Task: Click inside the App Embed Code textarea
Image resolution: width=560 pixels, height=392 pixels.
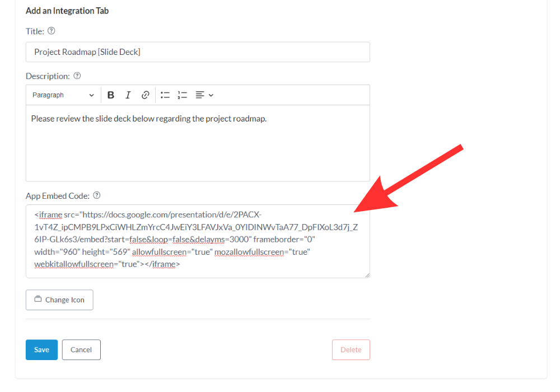Action: 198,241
